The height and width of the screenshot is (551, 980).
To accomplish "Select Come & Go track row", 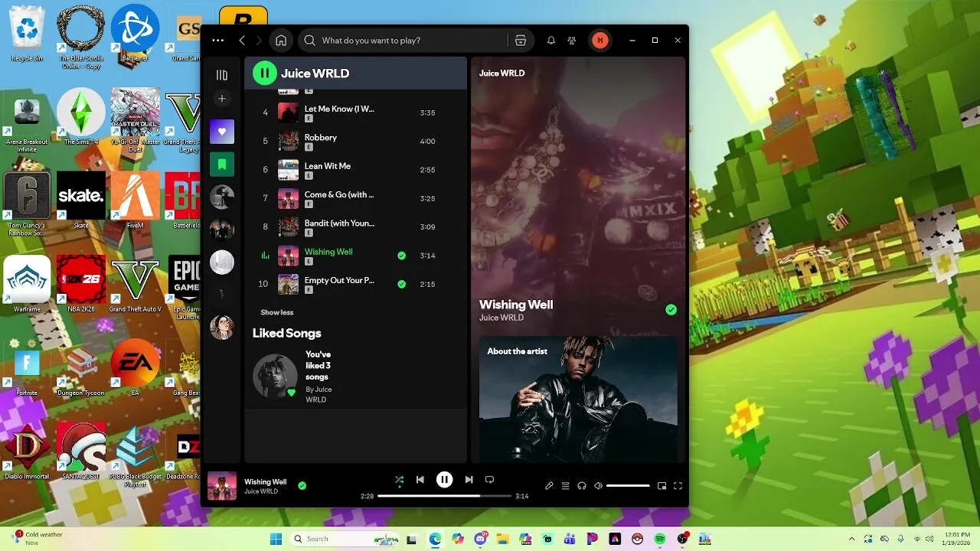I will pyautogui.click(x=355, y=198).
